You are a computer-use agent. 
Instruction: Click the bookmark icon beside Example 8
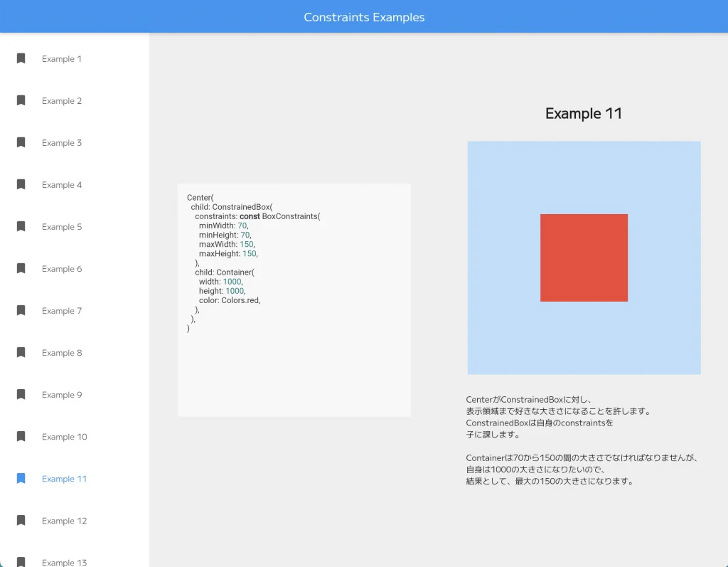click(x=21, y=352)
